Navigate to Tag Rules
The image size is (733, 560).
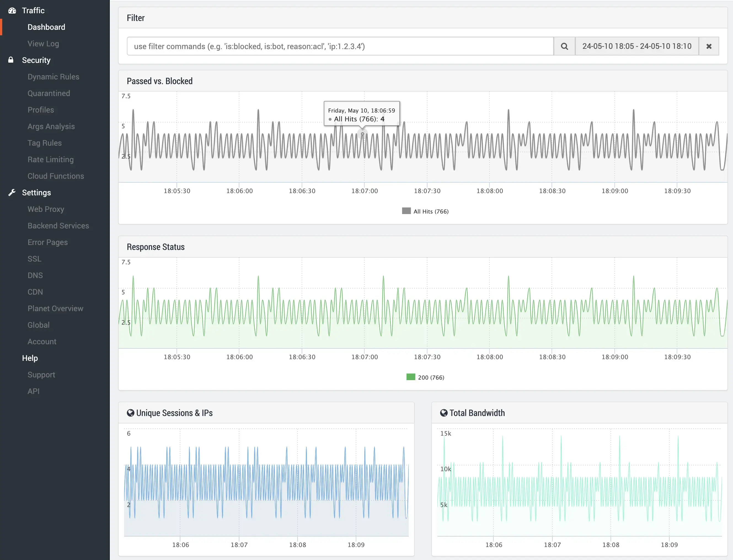point(45,143)
